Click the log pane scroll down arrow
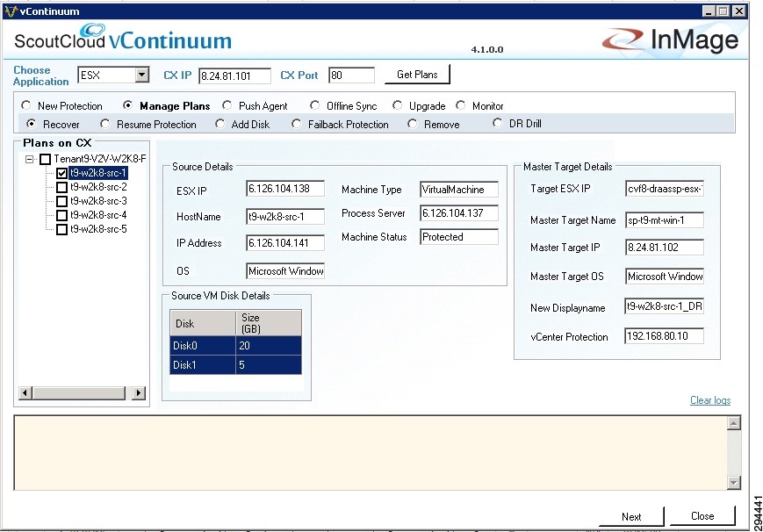The image size is (763, 532). tap(734, 482)
